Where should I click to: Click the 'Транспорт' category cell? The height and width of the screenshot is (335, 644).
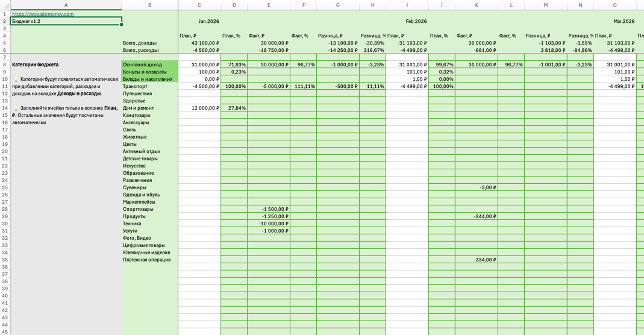149,86
